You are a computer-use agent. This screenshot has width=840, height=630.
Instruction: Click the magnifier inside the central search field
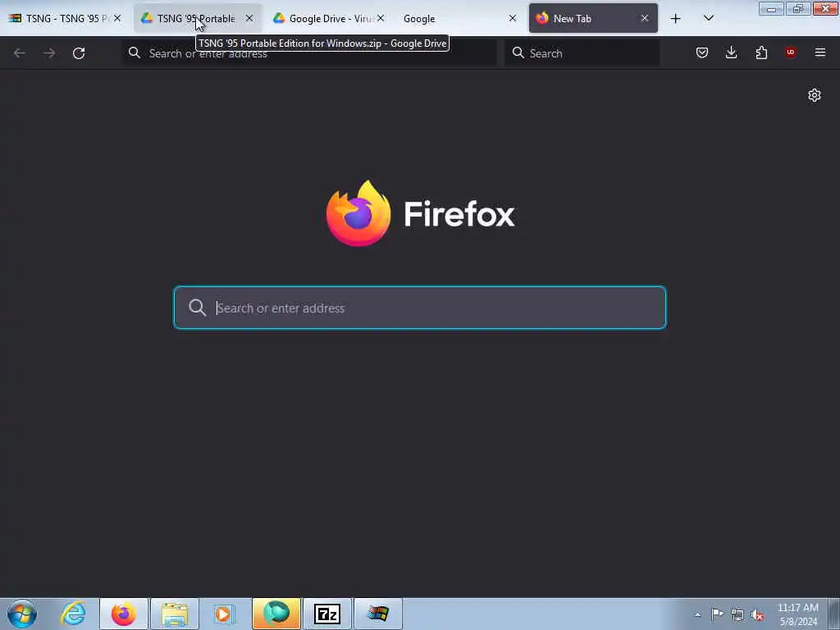[197, 308]
